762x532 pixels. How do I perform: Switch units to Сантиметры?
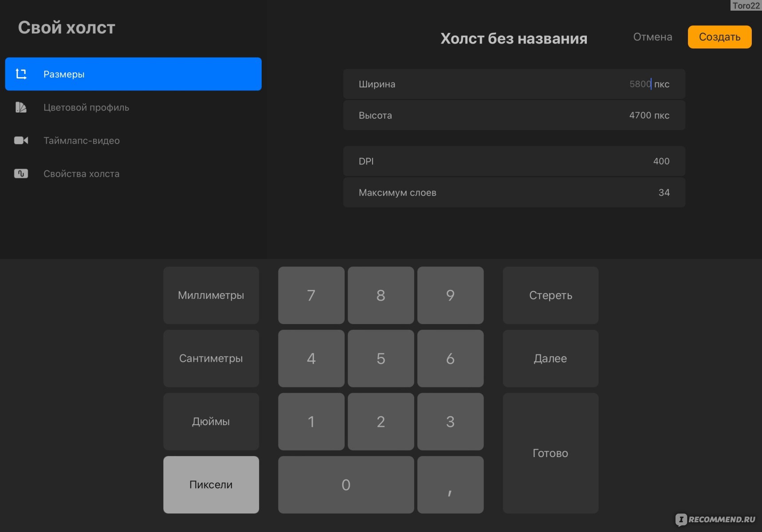[x=211, y=358]
